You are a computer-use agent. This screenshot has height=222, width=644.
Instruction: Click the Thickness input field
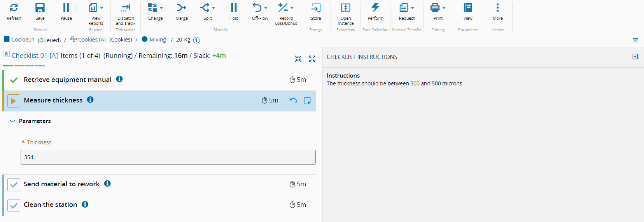[168, 157]
